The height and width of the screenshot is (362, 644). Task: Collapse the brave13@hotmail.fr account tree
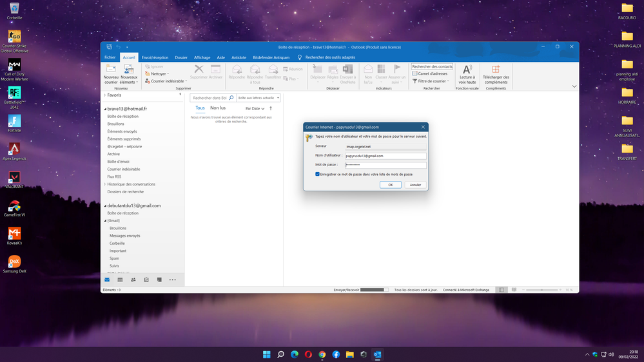click(105, 109)
